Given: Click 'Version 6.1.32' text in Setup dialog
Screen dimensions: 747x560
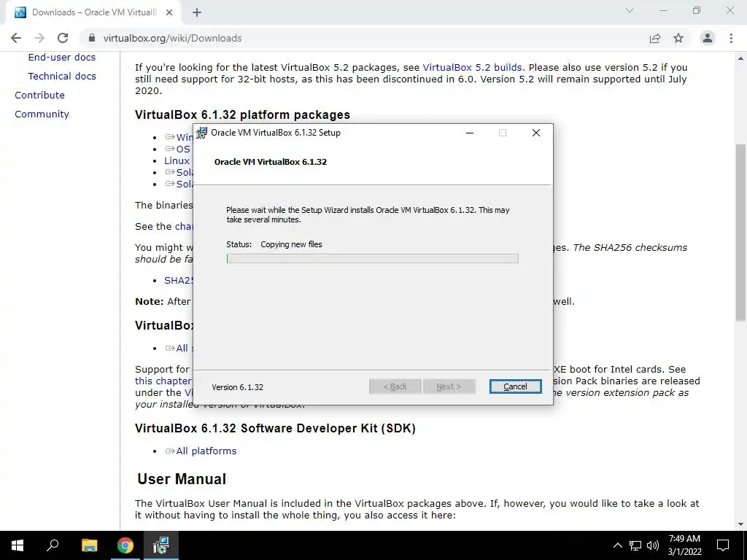Looking at the screenshot, I should pyautogui.click(x=237, y=387).
